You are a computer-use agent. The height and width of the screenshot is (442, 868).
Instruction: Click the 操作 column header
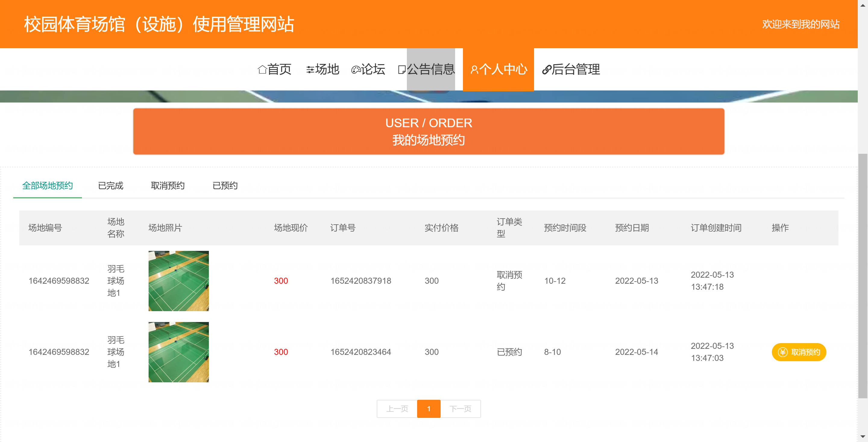point(780,228)
